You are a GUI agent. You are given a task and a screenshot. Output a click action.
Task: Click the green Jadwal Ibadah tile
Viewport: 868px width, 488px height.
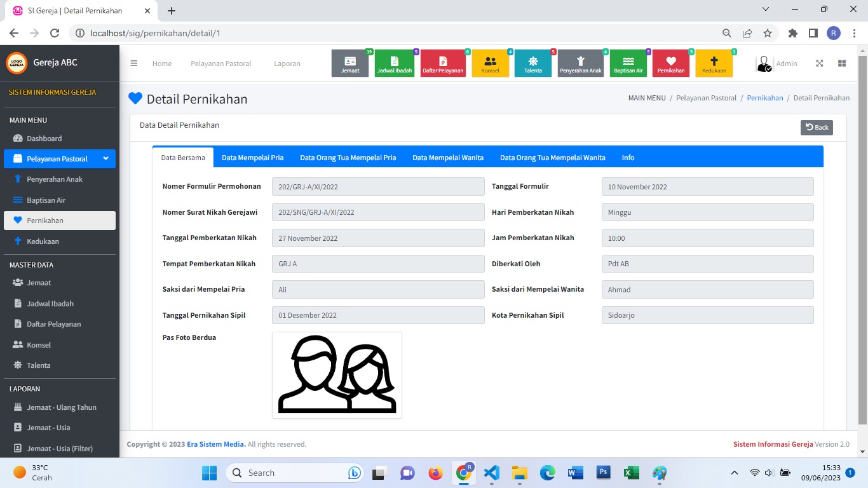pos(395,64)
